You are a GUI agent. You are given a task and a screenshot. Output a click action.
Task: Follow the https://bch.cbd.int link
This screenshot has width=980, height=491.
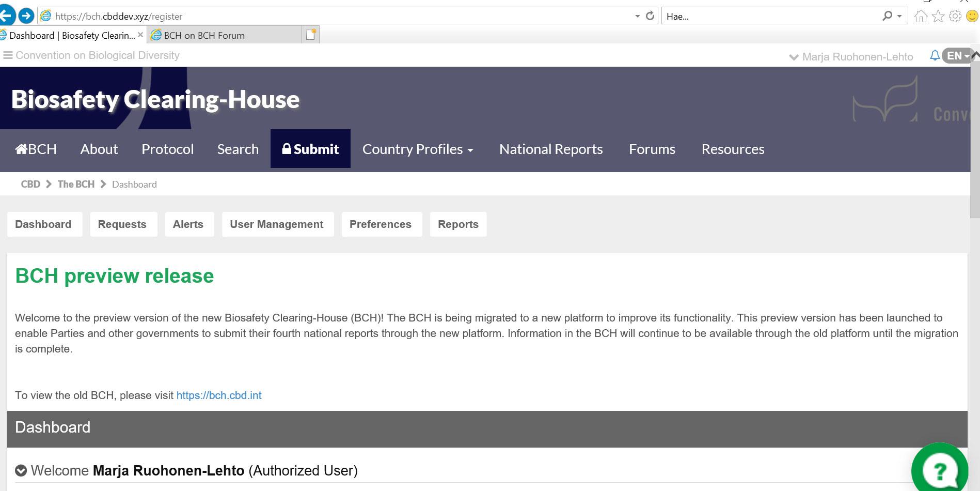[219, 395]
